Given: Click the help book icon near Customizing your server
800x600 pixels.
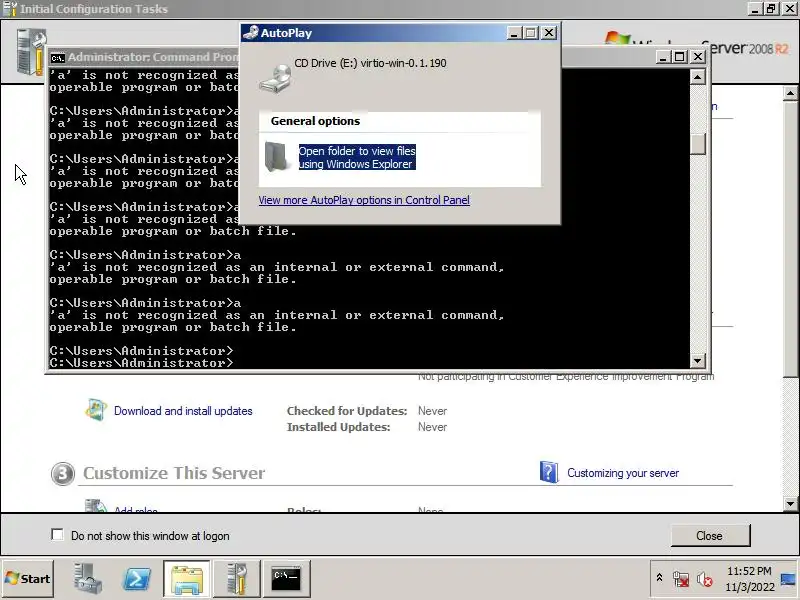Looking at the screenshot, I should (x=548, y=472).
